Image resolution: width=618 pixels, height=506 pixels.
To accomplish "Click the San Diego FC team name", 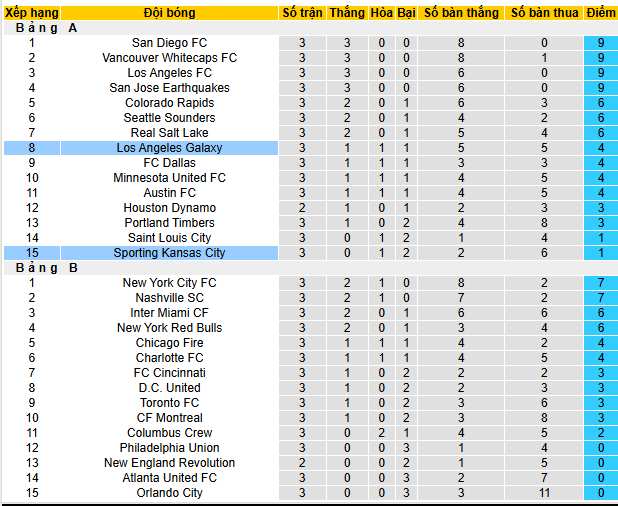I will point(169,43).
